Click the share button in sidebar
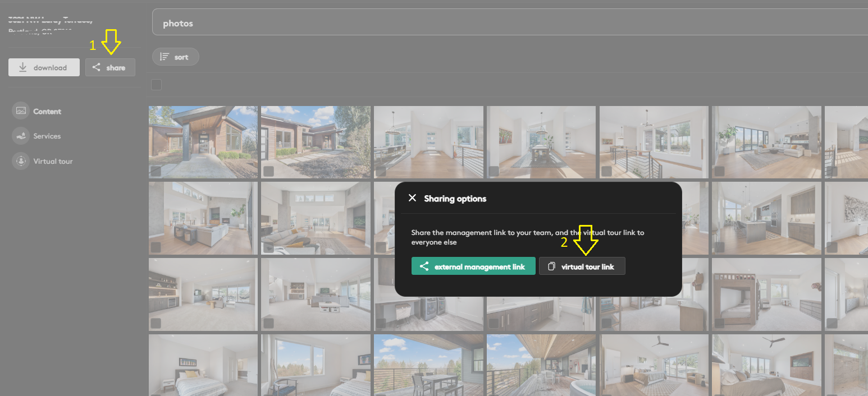Viewport: 868px width, 396px height. (110, 67)
